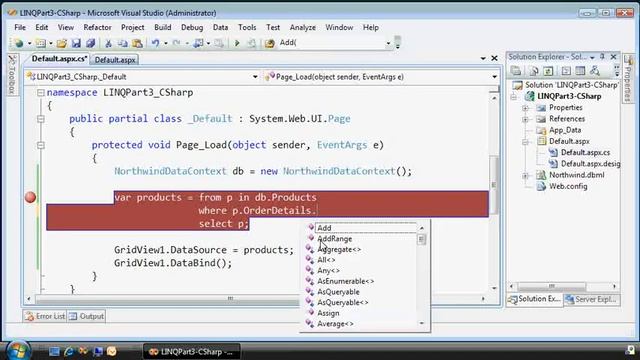The width and height of the screenshot is (640, 360).
Task: Click the Cut scissors icon
Action: pos(108,43)
